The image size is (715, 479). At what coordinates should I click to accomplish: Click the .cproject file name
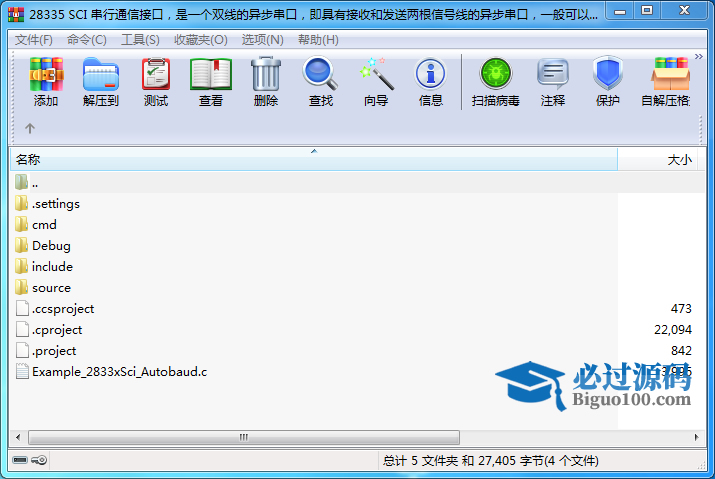click(57, 330)
